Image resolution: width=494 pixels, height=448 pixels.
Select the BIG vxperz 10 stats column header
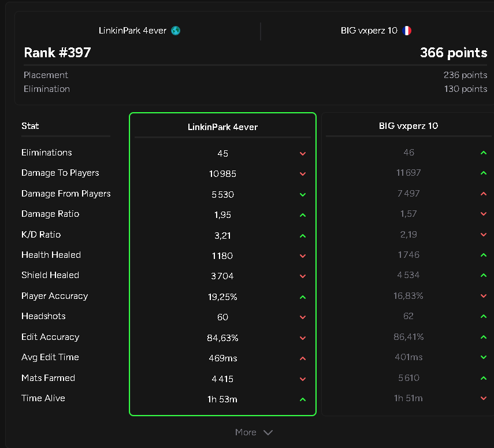coord(408,126)
